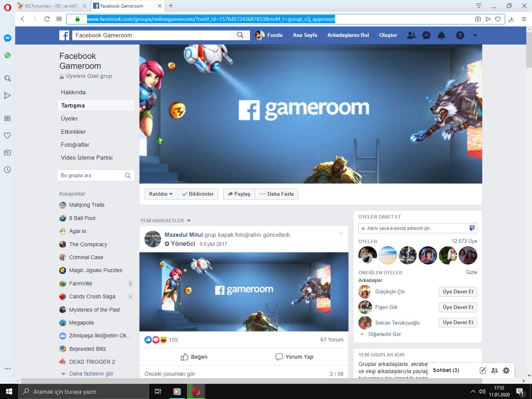Invite Figen Göl to the group
532x399 pixels.
point(458,307)
